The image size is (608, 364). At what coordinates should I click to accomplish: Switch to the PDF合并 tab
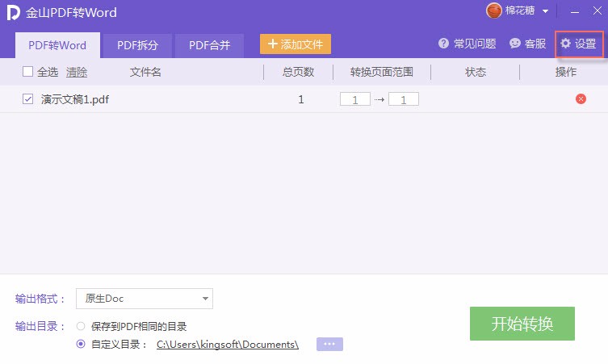coord(209,45)
